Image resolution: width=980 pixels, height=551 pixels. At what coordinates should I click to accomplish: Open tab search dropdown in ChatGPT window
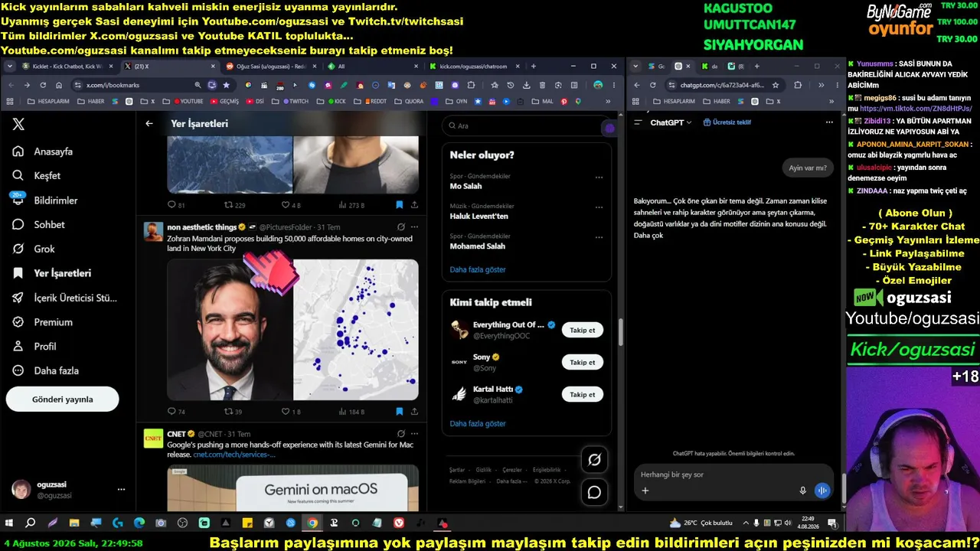pos(635,67)
